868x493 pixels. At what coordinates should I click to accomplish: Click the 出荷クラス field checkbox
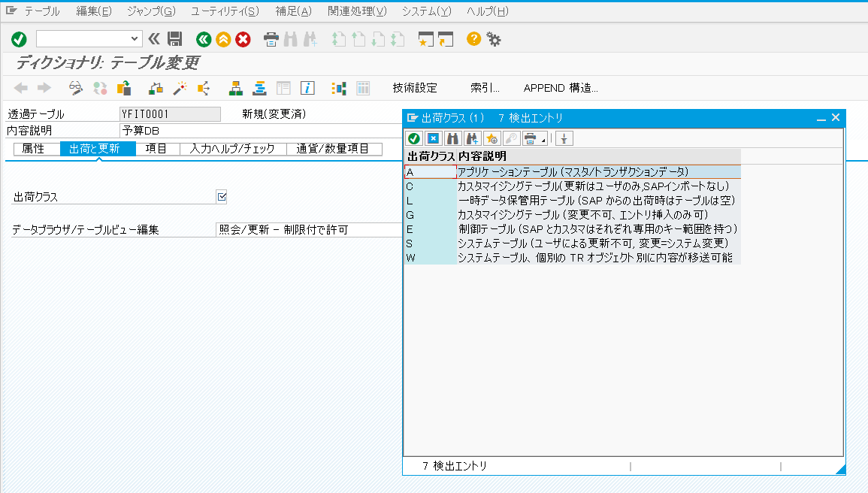[222, 197]
